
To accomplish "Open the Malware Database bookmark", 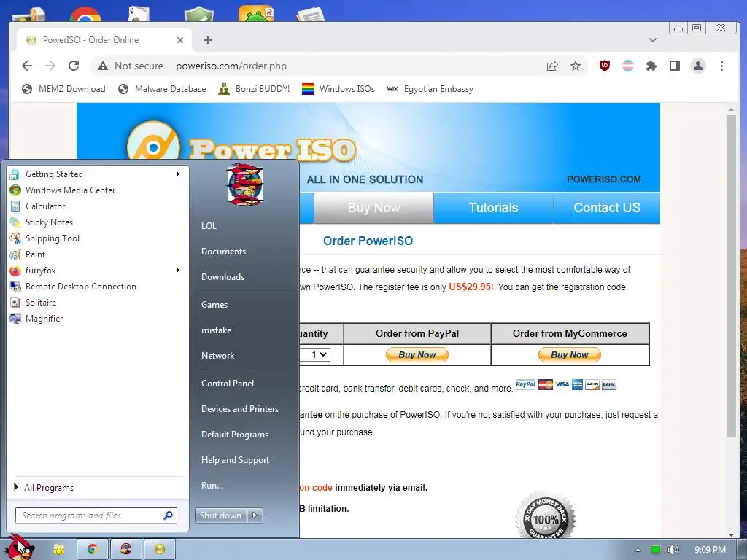I will point(162,88).
